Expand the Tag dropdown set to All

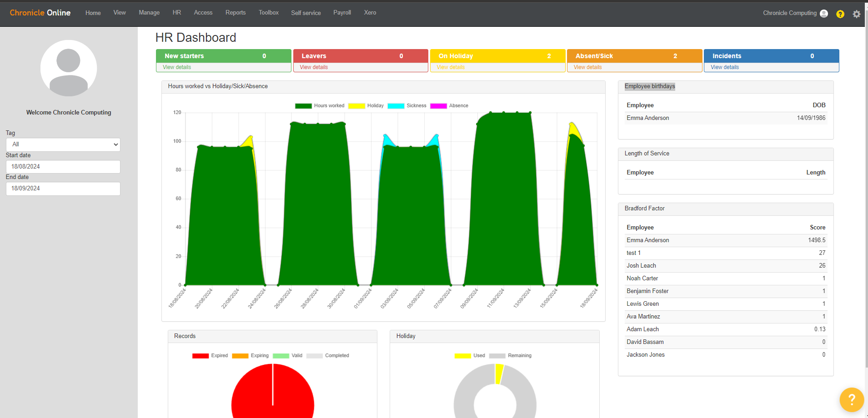[x=63, y=144]
